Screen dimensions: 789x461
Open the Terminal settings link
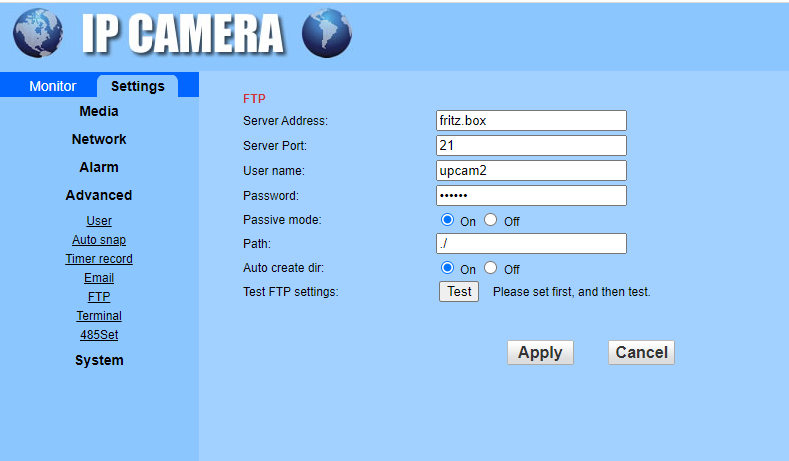pos(99,316)
